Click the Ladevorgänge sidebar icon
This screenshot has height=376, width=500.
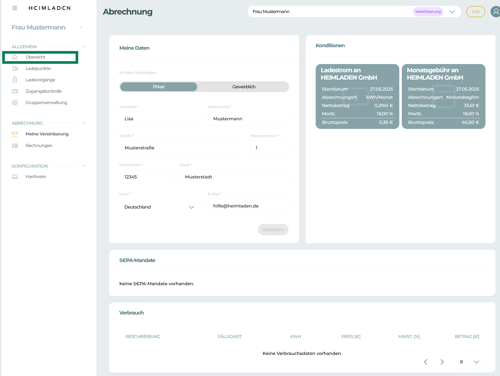[x=15, y=80]
